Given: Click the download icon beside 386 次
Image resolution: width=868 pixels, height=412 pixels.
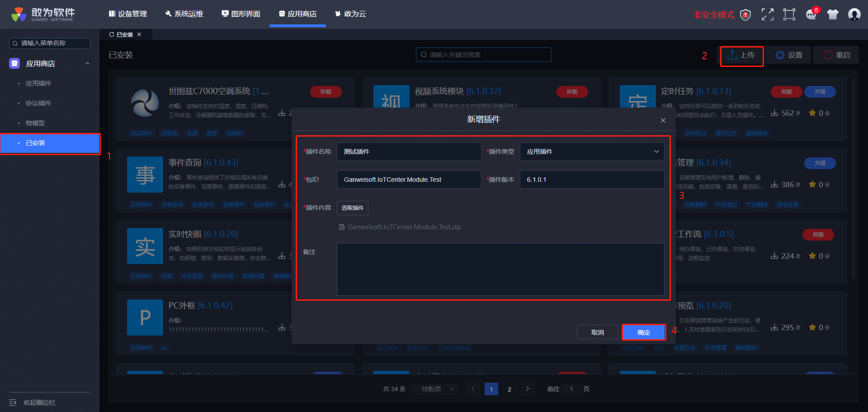Looking at the screenshot, I should 774,184.
